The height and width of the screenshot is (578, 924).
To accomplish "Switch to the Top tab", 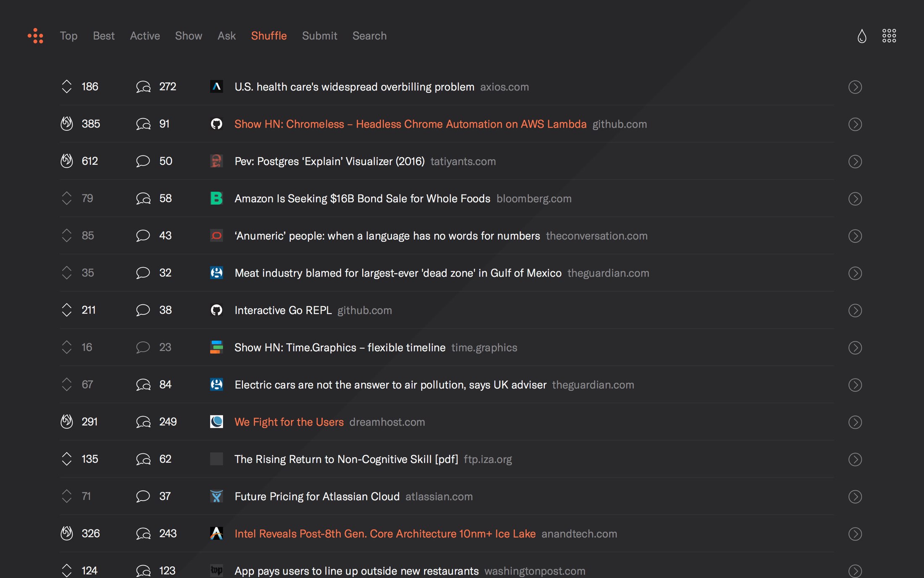I will click(x=68, y=36).
